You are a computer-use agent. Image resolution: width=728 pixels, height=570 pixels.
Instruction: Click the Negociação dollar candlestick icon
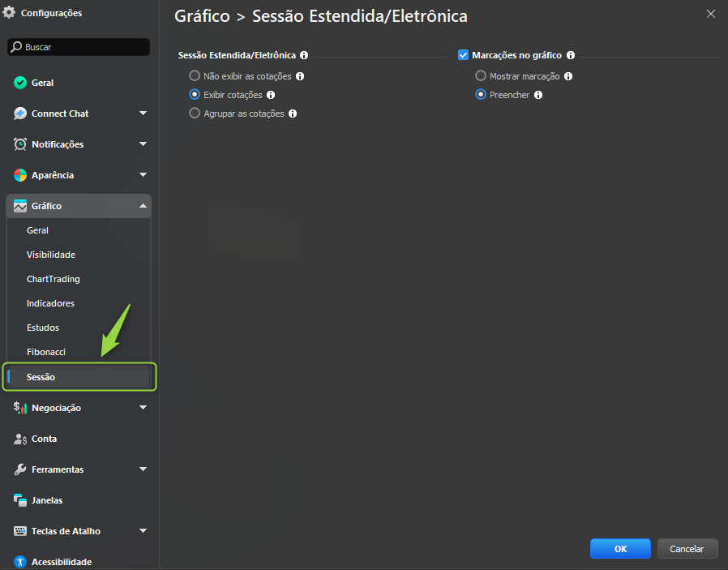tap(20, 408)
